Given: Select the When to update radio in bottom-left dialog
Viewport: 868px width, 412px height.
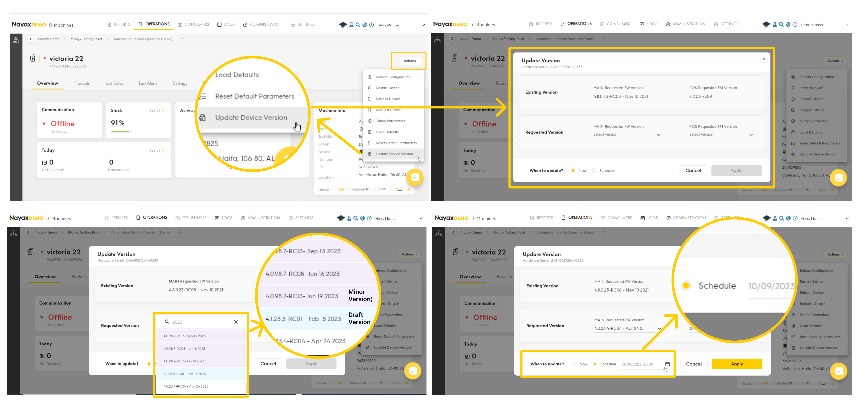Looking at the screenshot, I should [149, 364].
